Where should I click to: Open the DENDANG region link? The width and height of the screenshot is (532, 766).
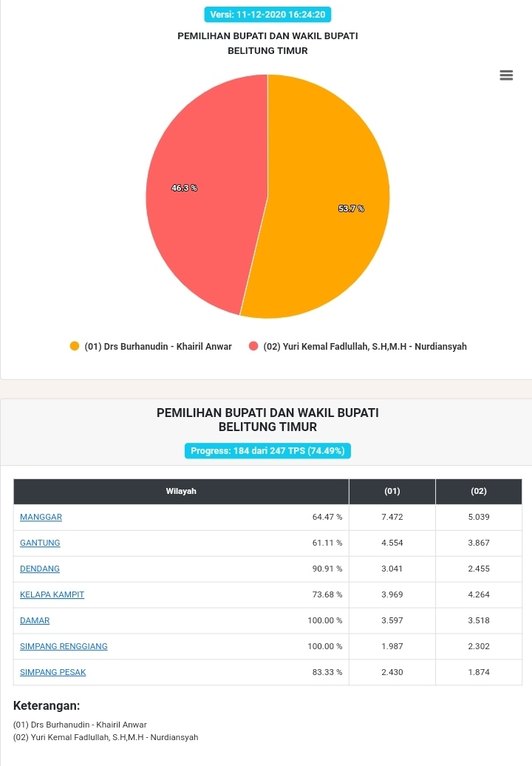coord(40,569)
